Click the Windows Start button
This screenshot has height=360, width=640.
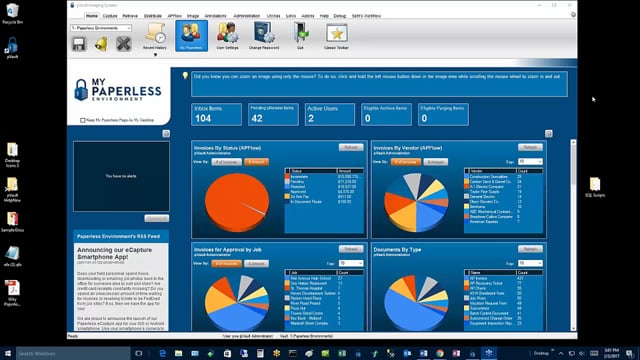coord(7,353)
